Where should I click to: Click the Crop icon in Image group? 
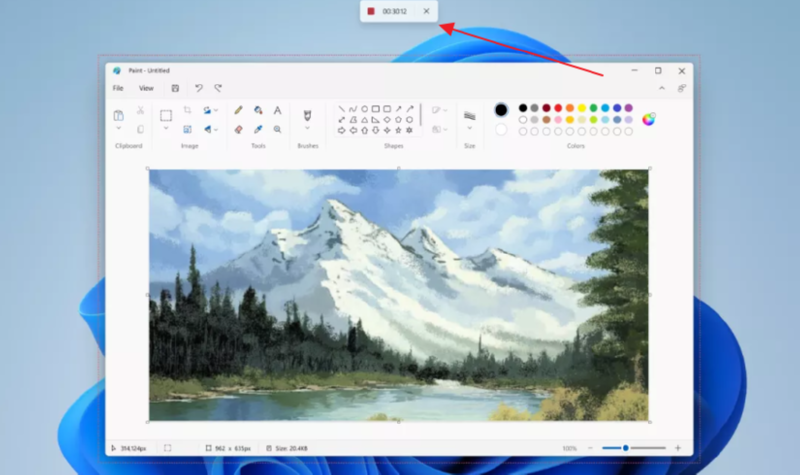click(187, 110)
